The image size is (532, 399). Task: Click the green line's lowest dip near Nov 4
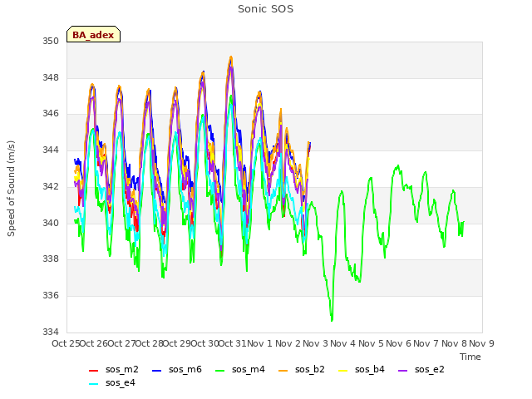(x=332, y=319)
